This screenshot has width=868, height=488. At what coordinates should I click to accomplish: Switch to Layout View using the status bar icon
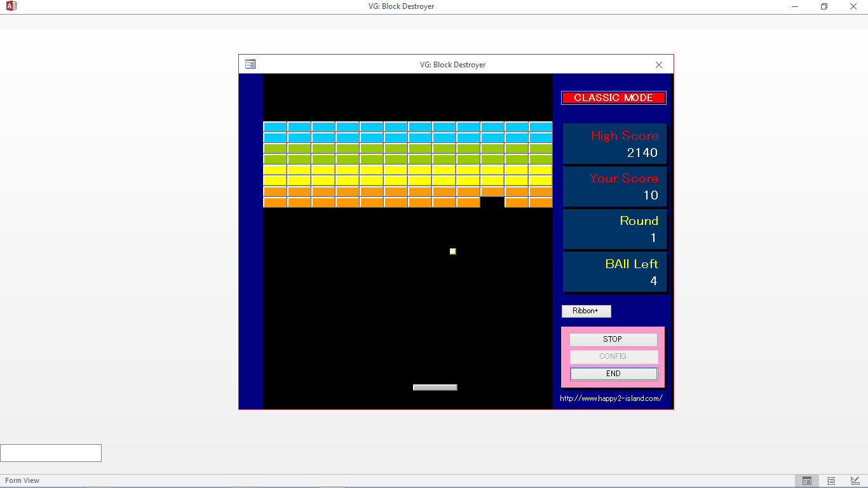coord(831,481)
